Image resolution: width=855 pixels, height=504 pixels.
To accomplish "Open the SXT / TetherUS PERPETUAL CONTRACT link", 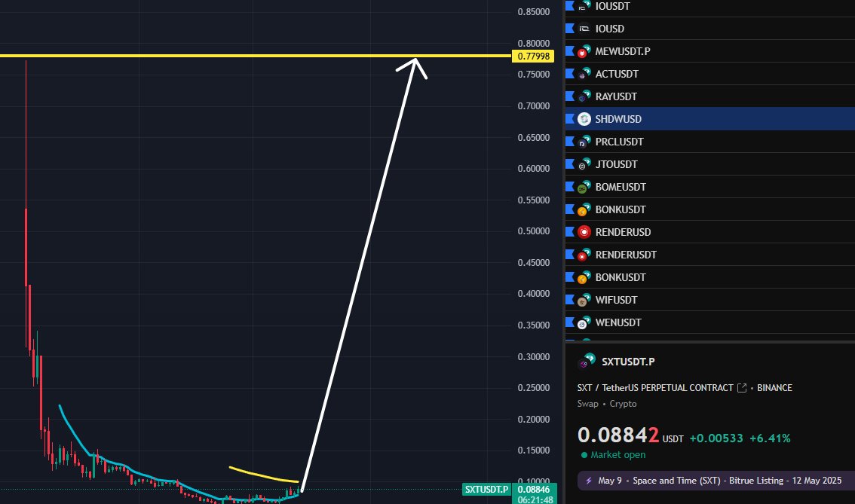I will tap(655, 388).
